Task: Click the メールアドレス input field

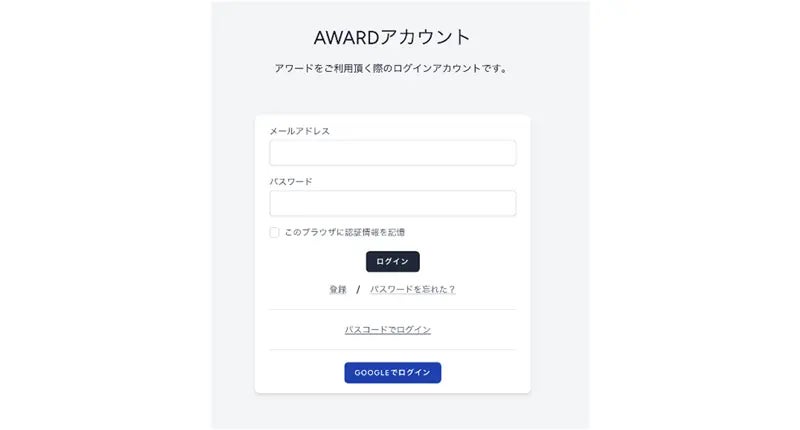Action: pos(392,153)
